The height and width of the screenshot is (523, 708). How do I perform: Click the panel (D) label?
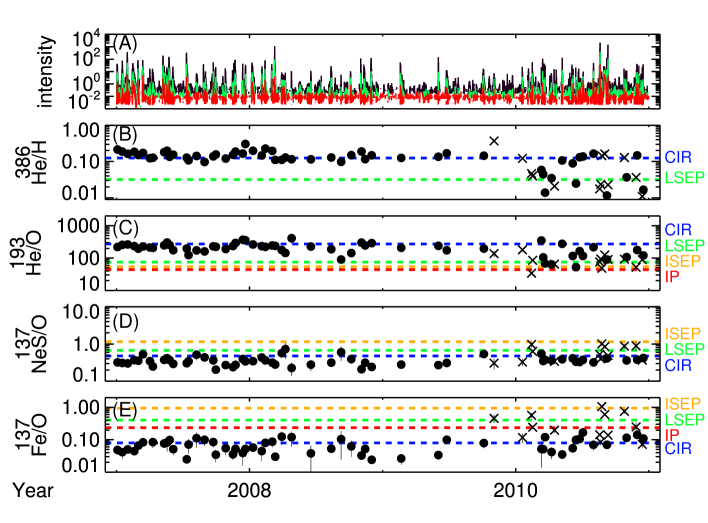coord(126,320)
